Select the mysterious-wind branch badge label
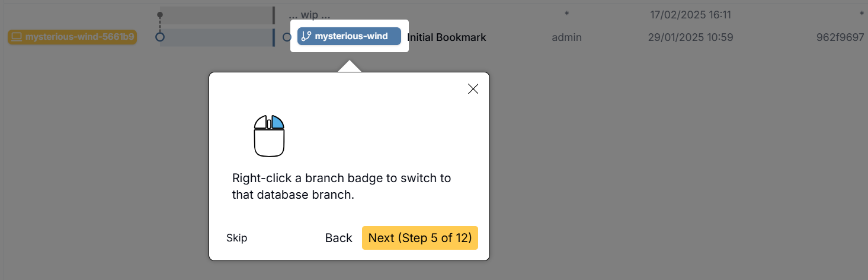 (x=351, y=36)
